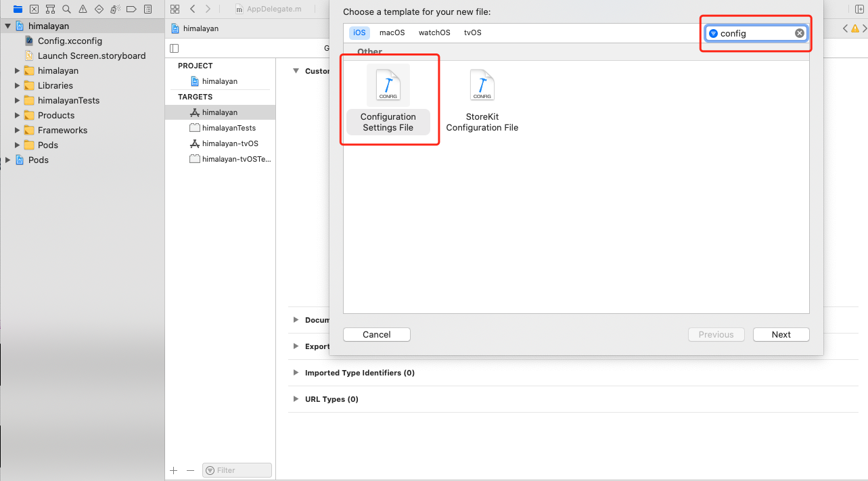
Task: Switch to the tvOS platform tab
Action: pyautogui.click(x=473, y=32)
